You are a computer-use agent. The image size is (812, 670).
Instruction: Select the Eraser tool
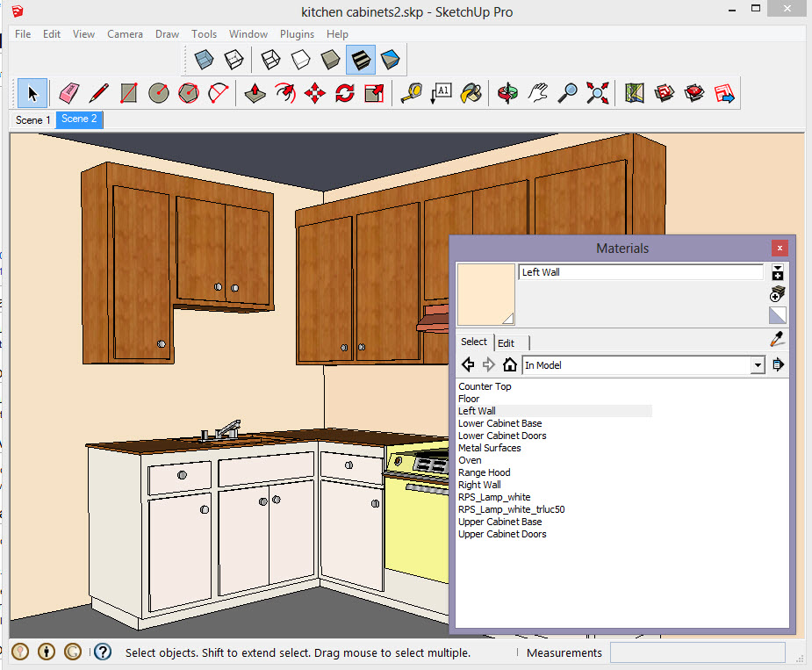tap(69, 93)
